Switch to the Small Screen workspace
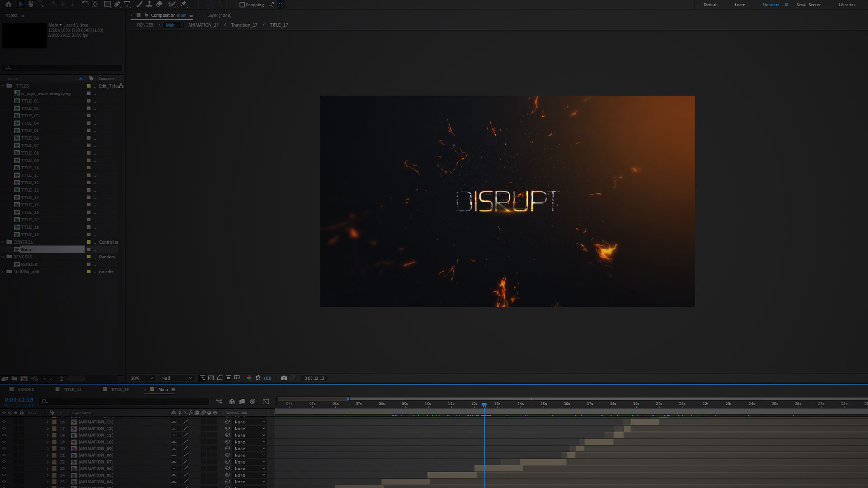 coord(809,5)
